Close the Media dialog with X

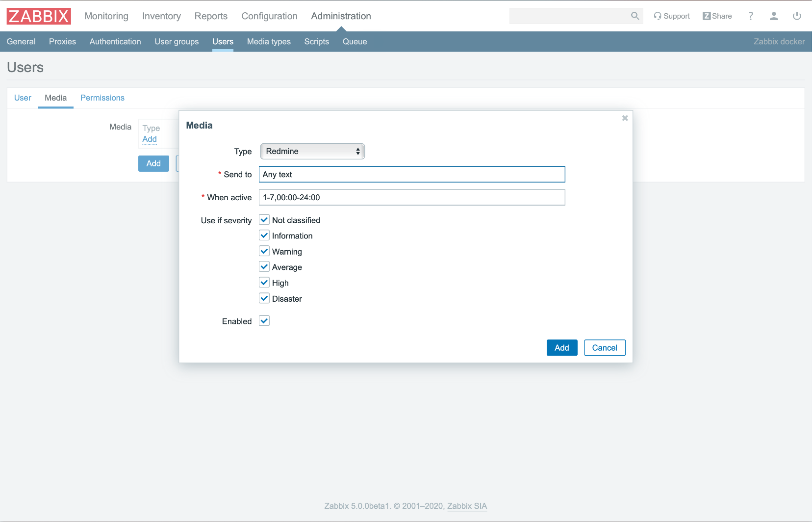pyautogui.click(x=625, y=118)
